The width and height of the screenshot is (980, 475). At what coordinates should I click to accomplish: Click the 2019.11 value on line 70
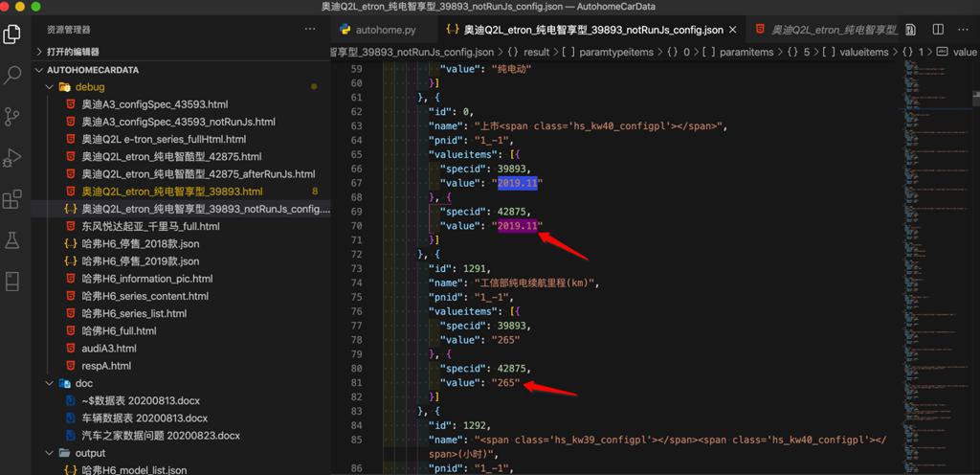coord(518,226)
